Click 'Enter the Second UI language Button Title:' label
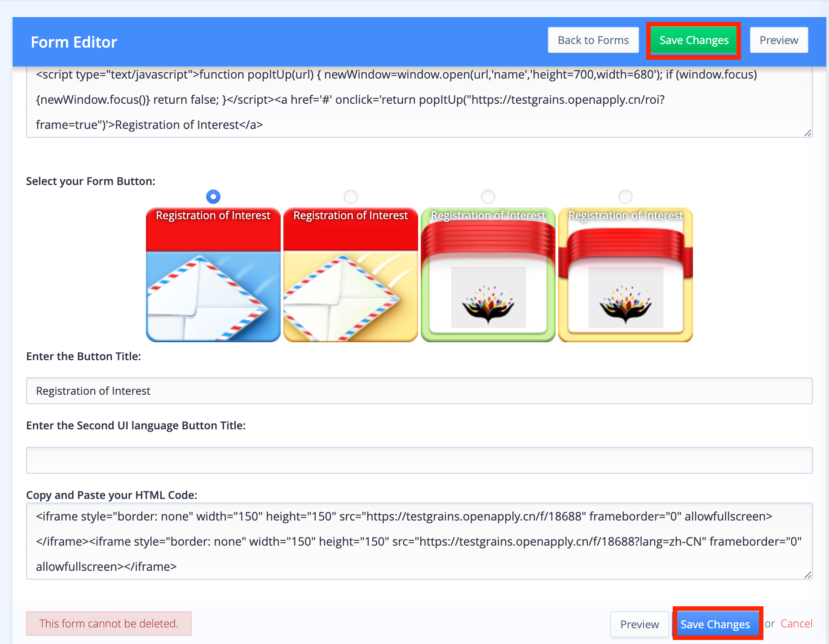This screenshot has height=644, width=829. [136, 426]
